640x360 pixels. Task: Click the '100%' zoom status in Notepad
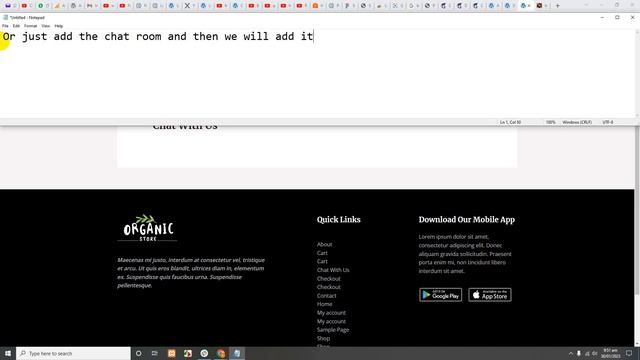click(551, 122)
